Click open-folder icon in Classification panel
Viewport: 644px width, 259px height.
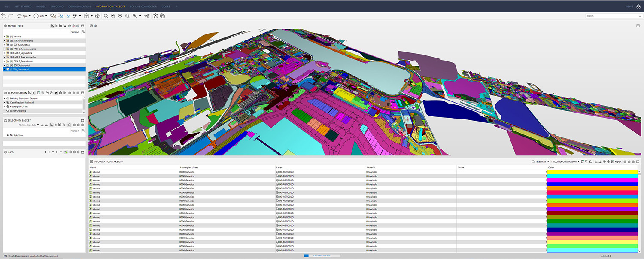(x=47, y=93)
